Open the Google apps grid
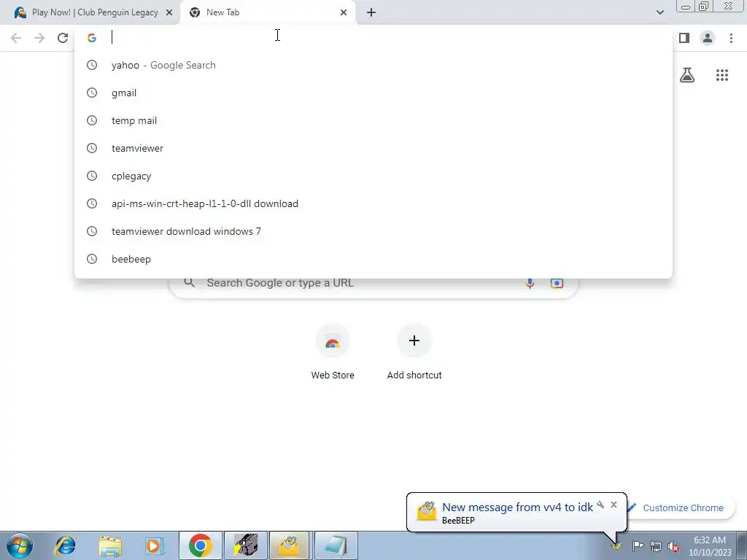The width and height of the screenshot is (747, 560). 722,75
